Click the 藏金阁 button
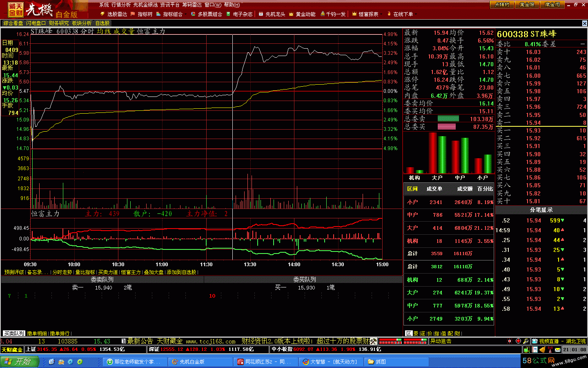 (552, 4)
